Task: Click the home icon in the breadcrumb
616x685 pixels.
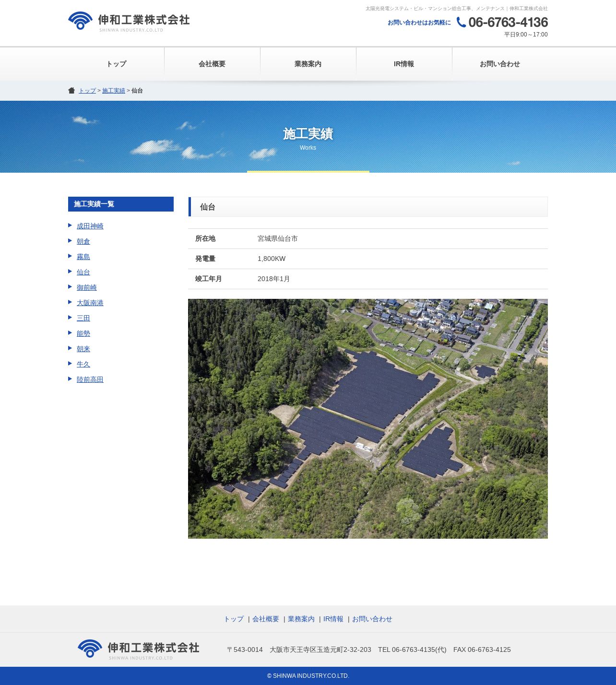Action: click(x=71, y=91)
